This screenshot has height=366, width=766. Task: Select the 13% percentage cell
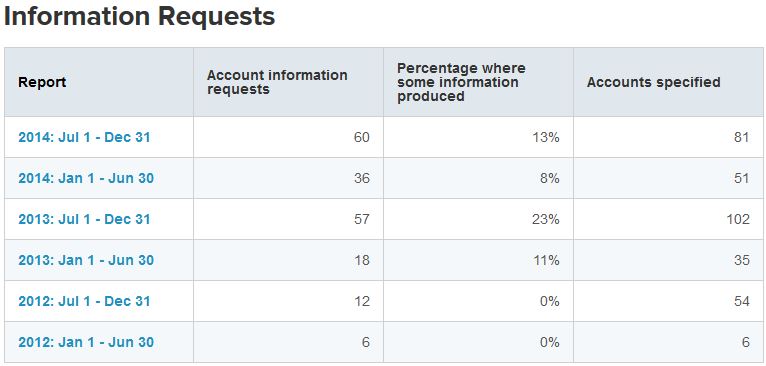click(x=478, y=137)
